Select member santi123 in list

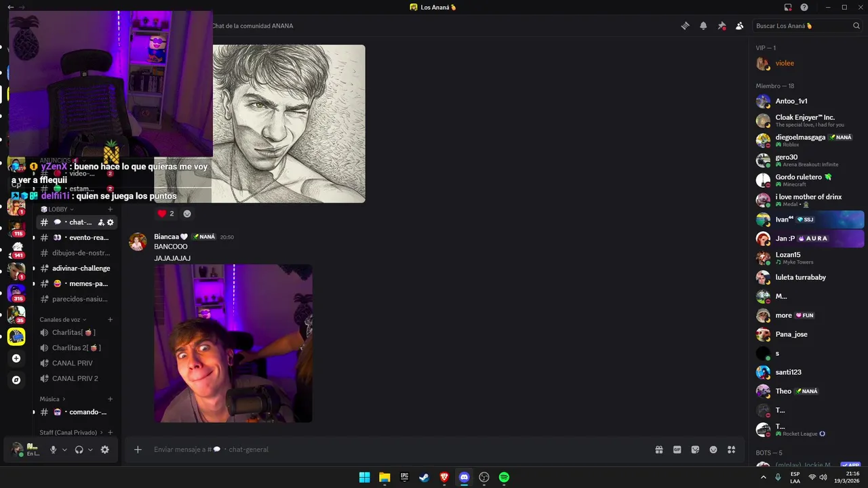(809, 372)
